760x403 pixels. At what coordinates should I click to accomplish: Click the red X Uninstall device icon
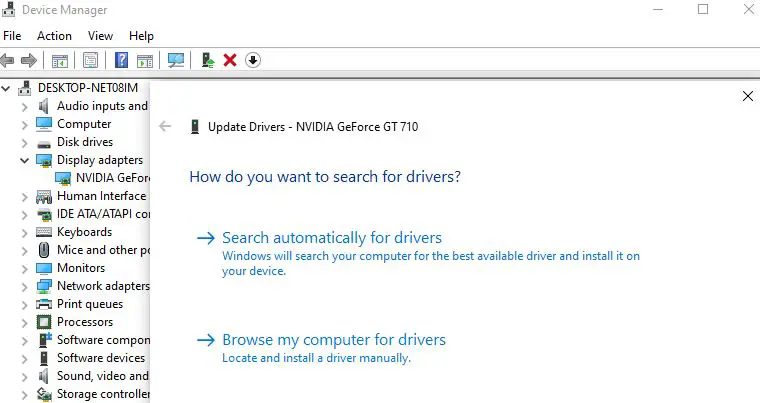point(230,60)
